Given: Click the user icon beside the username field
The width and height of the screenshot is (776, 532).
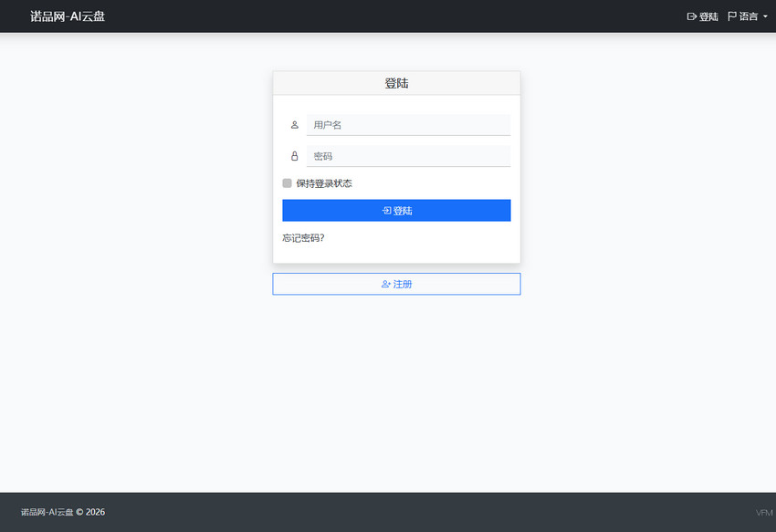Looking at the screenshot, I should point(294,124).
